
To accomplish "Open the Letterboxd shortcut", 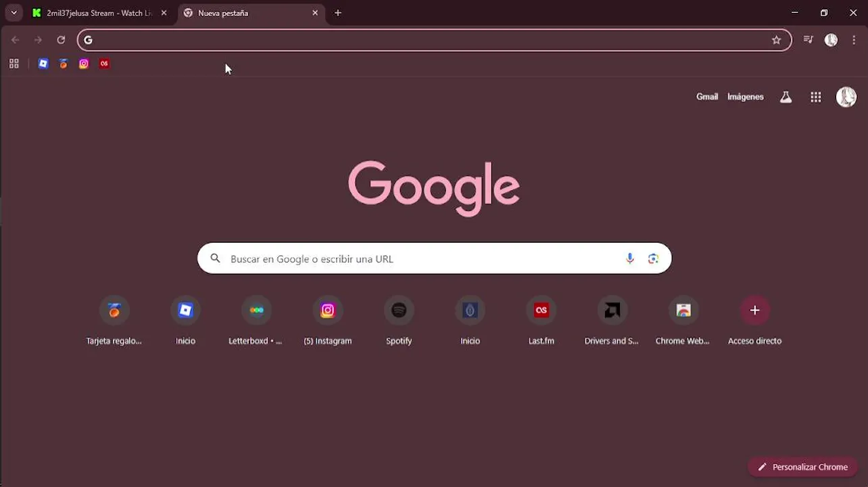I will [x=256, y=322].
